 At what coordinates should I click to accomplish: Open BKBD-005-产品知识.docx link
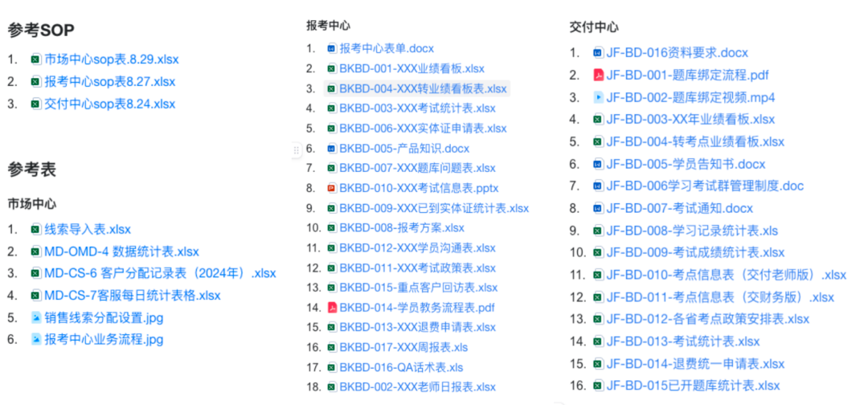click(404, 149)
